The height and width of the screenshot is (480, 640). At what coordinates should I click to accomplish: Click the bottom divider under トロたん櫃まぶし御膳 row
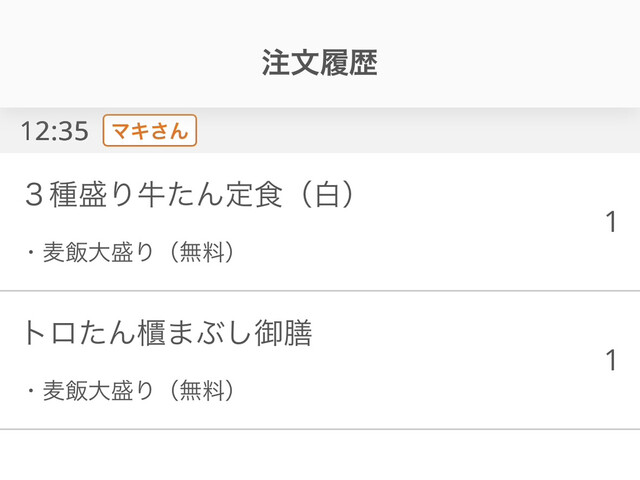(x=320, y=429)
